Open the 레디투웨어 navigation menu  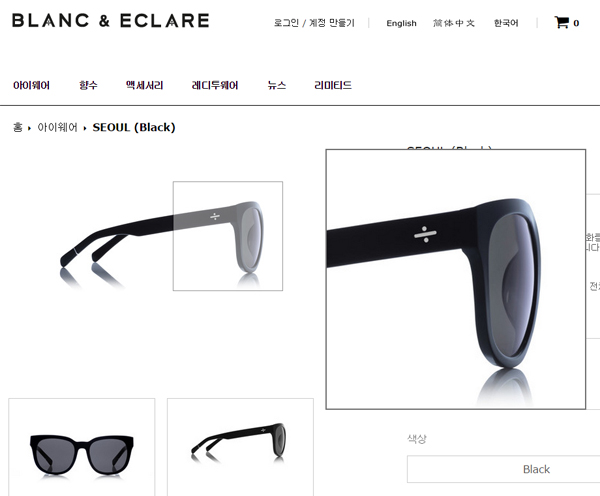(x=215, y=85)
